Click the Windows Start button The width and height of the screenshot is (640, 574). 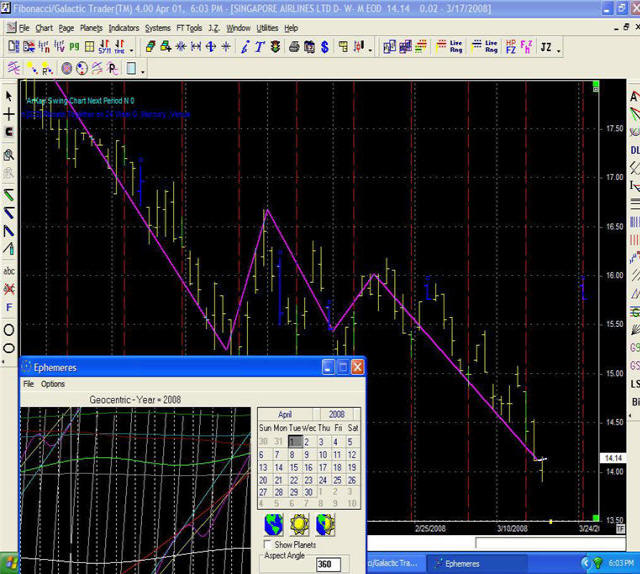coord(9,564)
